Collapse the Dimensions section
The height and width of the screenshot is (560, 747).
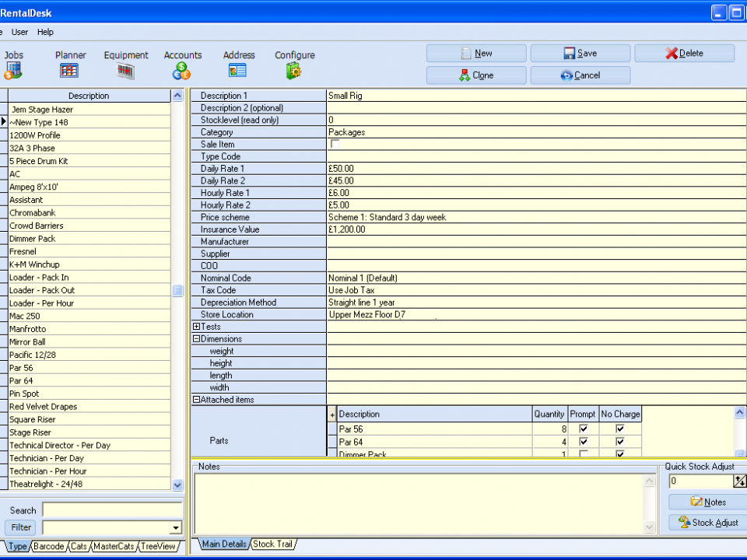pos(196,339)
